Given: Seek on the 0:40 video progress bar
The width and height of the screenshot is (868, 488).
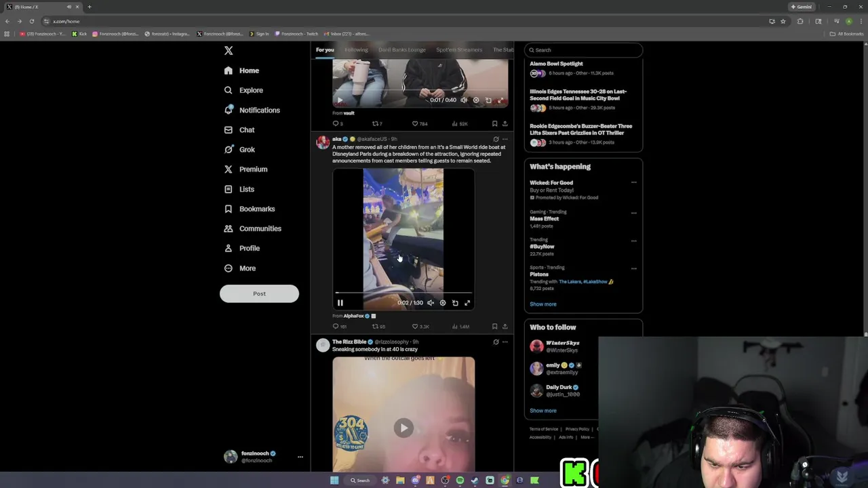Looking at the screenshot, I should point(420,90).
